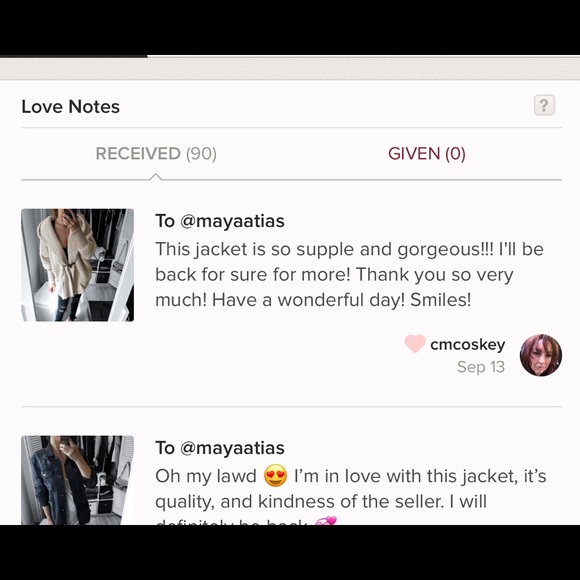Open cmcoskey's round profile avatar
Image resolution: width=580 pixels, height=580 pixels.
click(541, 355)
